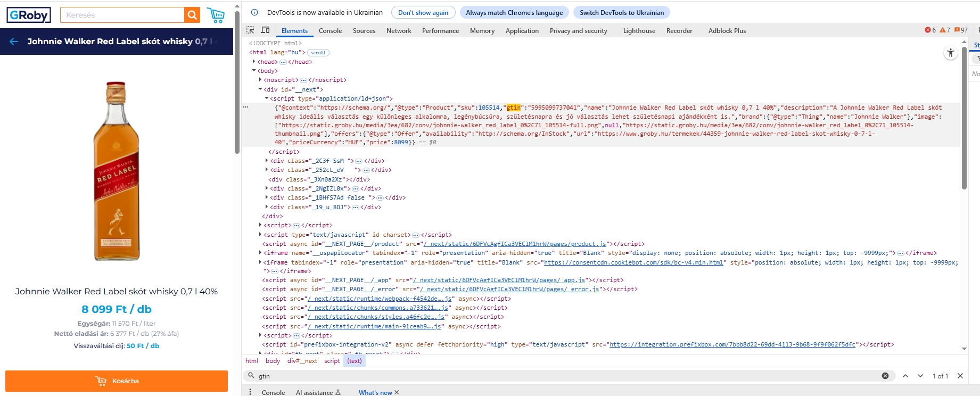Open the issues count indicator showing 97
Image resolution: width=980 pixels, height=396 pixels.
[961, 30]
